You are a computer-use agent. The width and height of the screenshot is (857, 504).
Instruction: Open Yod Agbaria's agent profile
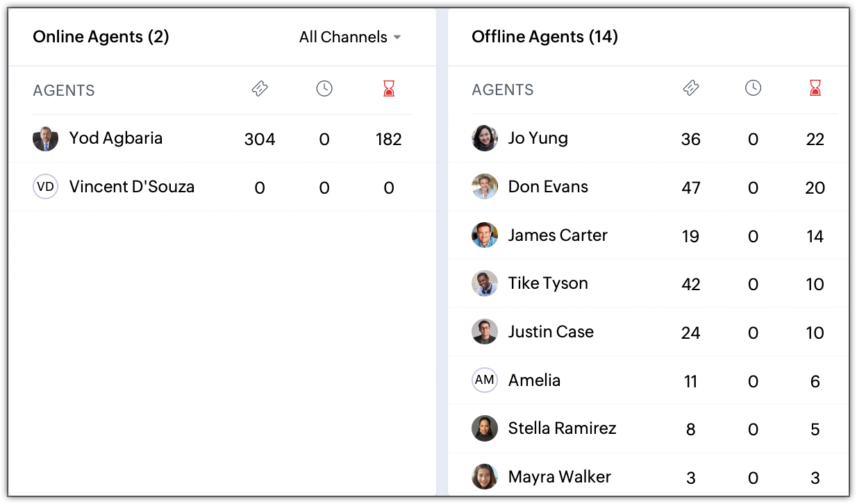point(115,138)
